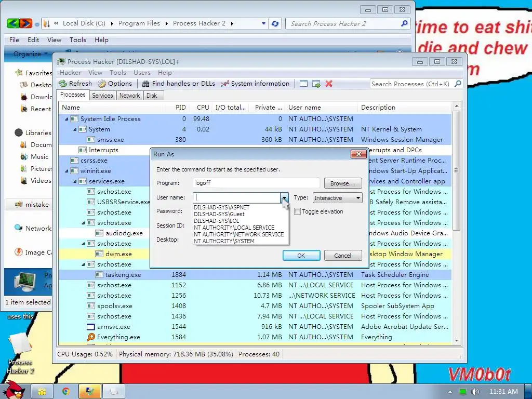The height and width of the screenshot is (399, 532).
Task: Open the Process Hacker 2 desktop shortcut
Action: 20,353
